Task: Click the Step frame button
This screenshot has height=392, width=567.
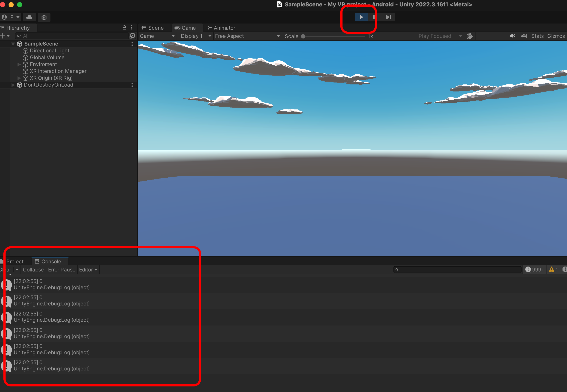Action: (388, 17)
